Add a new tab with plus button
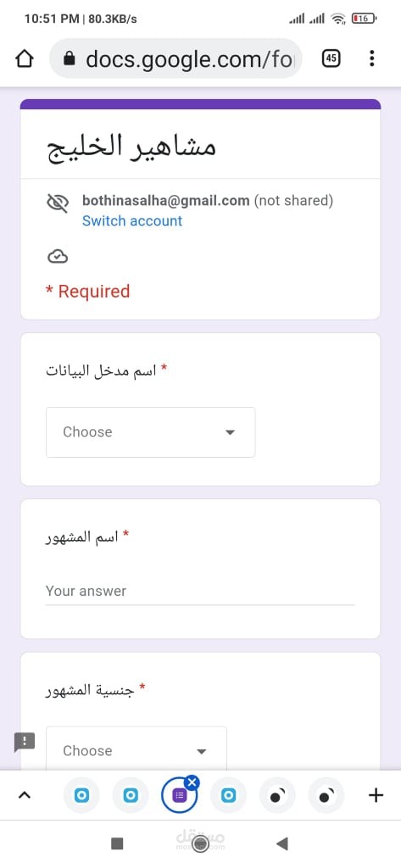The height and width of the screenshot is (868, 401). 376,795
